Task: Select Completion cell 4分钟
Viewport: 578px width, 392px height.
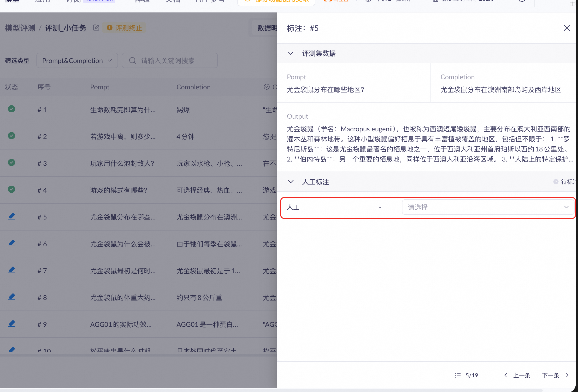Action: click(186, 136)
